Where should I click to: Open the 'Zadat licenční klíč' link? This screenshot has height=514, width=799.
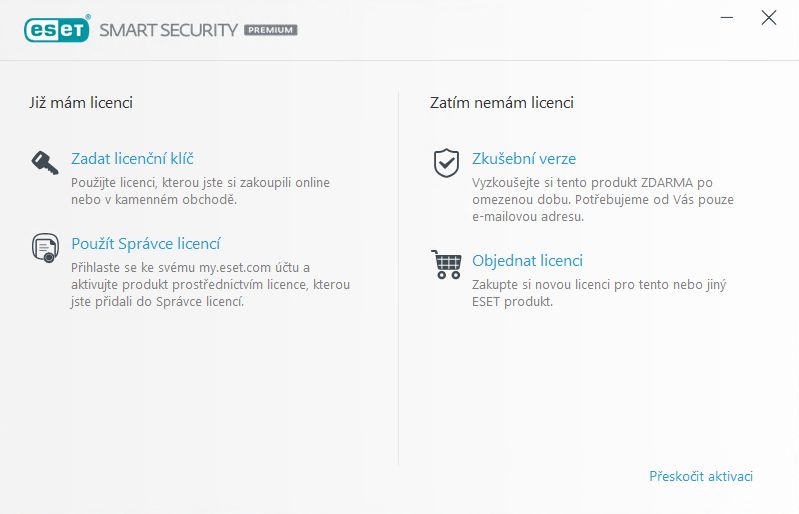pos(132,159)
